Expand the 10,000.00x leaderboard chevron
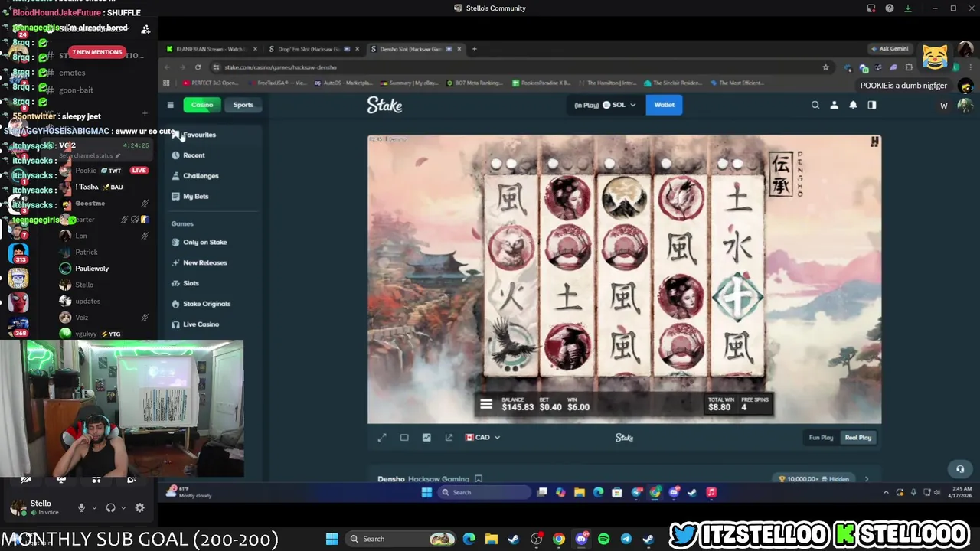This screenshot has height=551, width=980. pyautogui.click(x=867, y=478)
